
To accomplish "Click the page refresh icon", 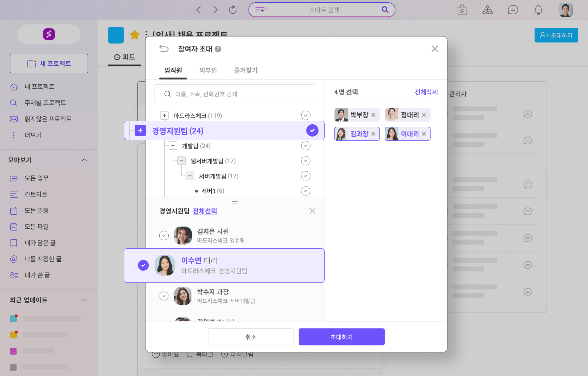I will click(233, 10).
